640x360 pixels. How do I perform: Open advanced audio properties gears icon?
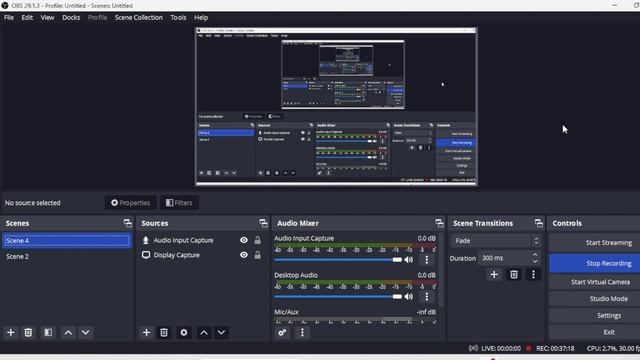tap(282, 333)
